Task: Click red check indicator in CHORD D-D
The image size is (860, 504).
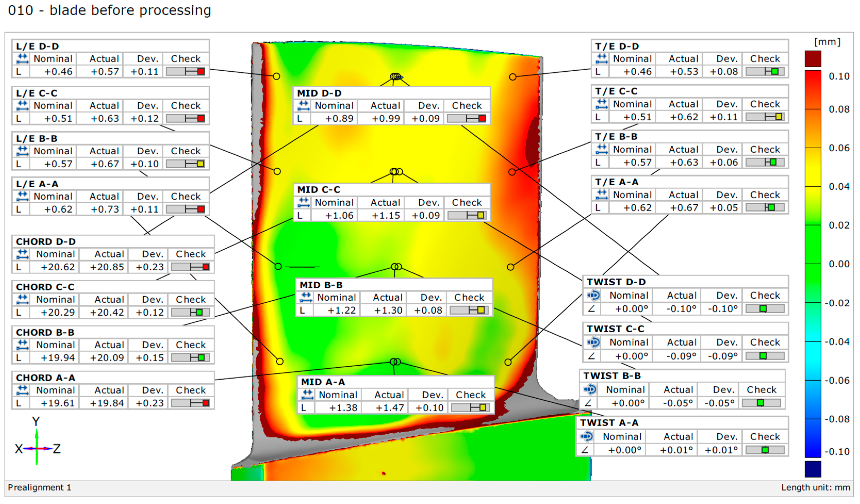Action: (x=206, y=267)
